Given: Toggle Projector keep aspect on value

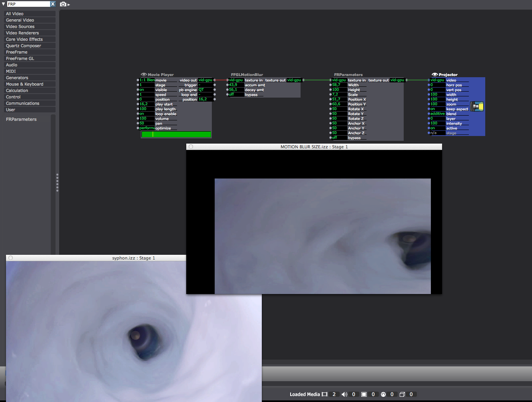Looking at the screenshot, I should tap(437, 109).
